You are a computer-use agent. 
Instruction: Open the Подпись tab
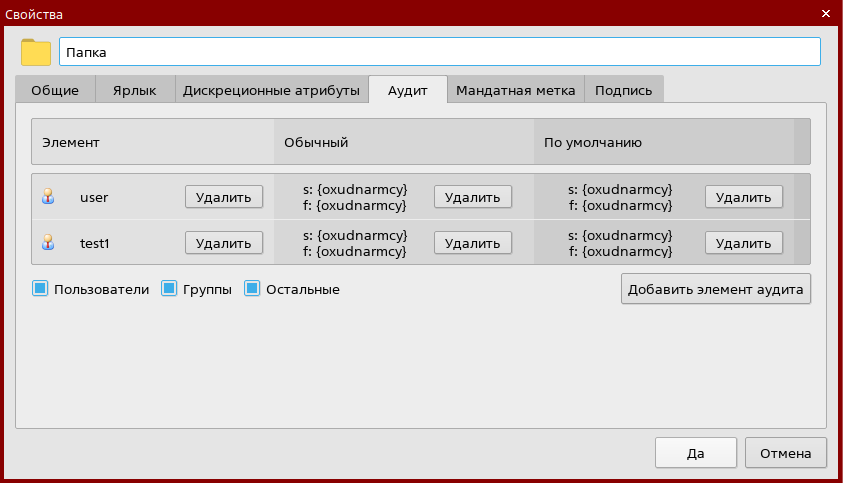623,90
